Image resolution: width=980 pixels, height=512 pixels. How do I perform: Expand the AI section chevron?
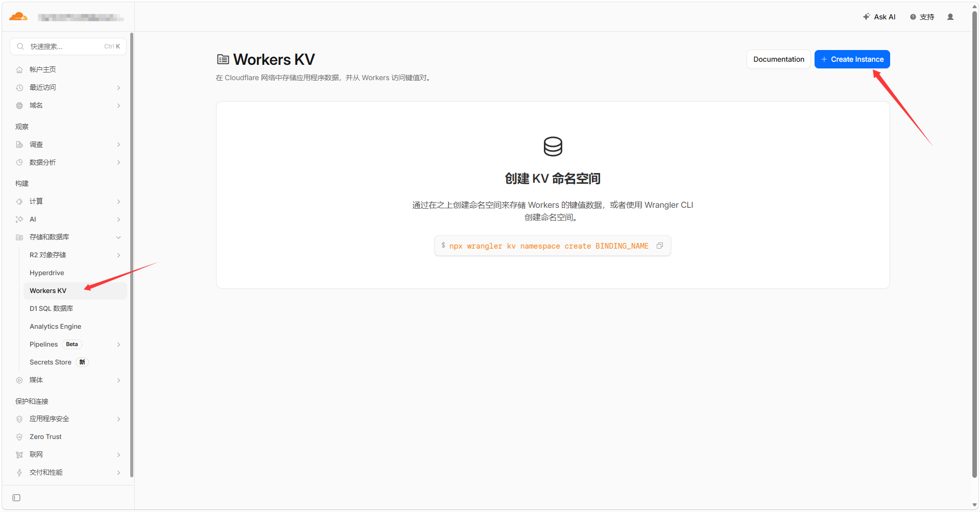pos(118,220)
